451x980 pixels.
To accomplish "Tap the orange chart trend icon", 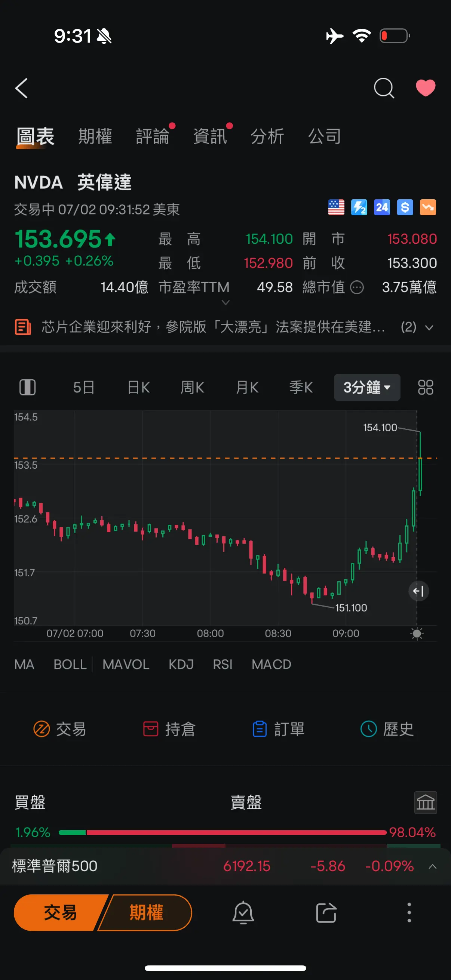I will [x=428, y=207].
